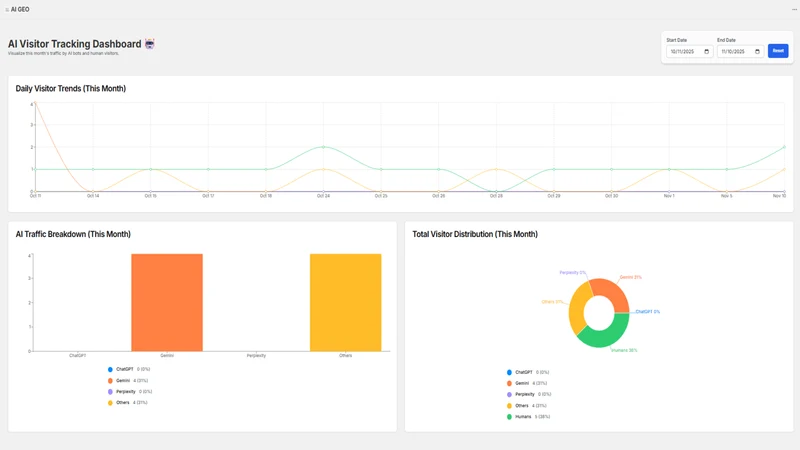The width and height of the screenshot is (800, 450).
Task: Open the three-dot options menu at top right
Action: [x=794, y=10]
